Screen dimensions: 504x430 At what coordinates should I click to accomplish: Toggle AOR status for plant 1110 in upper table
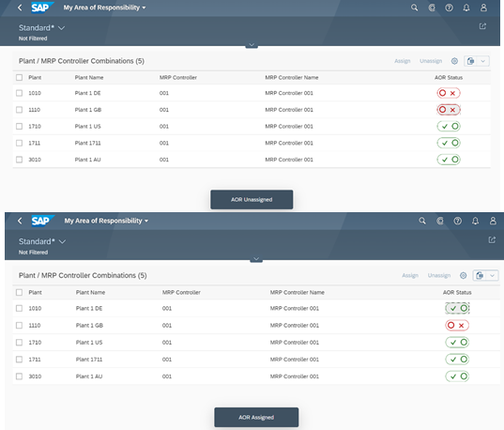pyautogui.click(x=449, y=110)
